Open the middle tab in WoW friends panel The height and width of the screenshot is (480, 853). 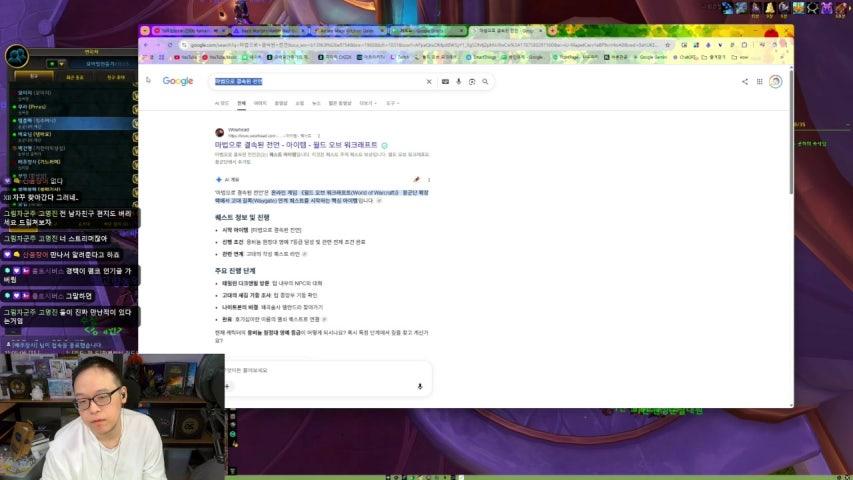75,77
